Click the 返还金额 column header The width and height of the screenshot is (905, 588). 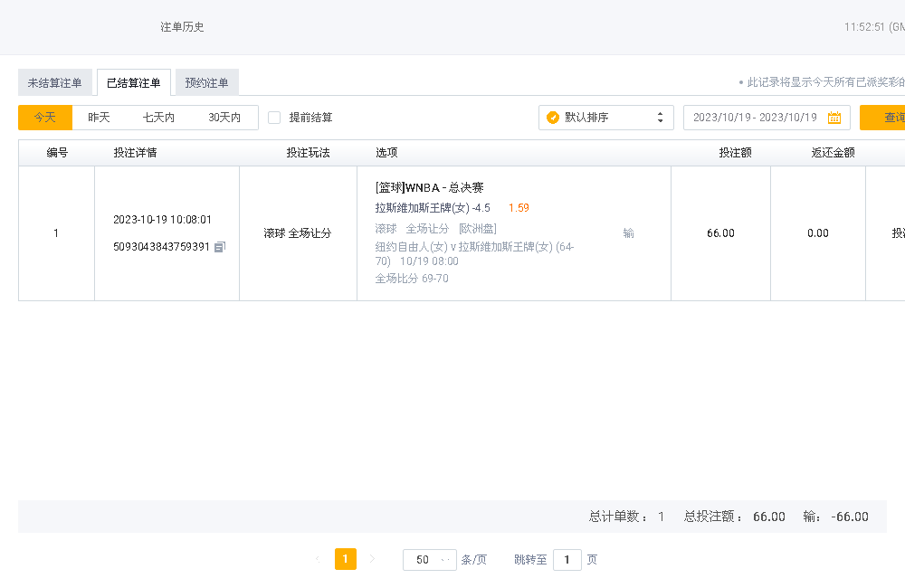tap(833, 152)
